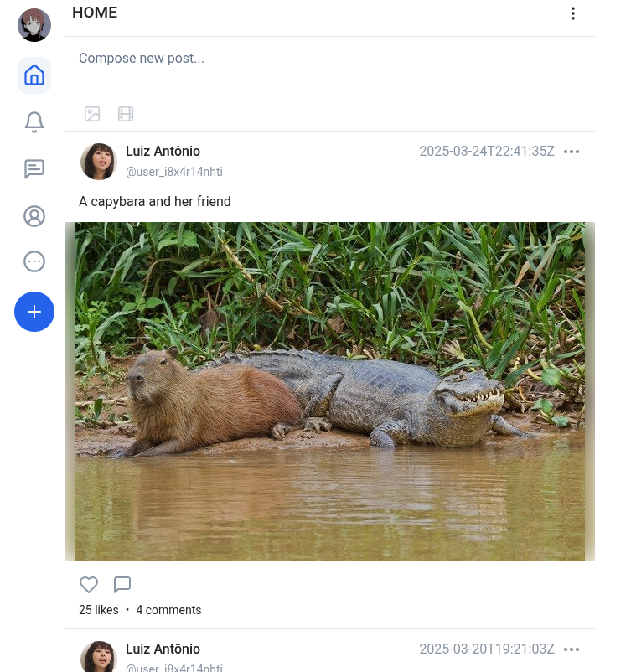Open the circled ellipsis more menu
This screenshot has width=631, height=672.
point(34,261)
